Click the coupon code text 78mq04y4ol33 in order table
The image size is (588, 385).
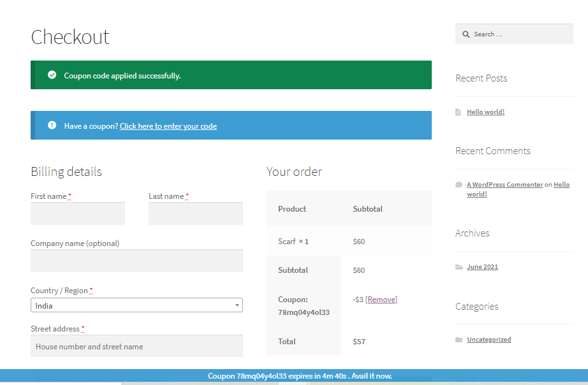tap(304, 312)
